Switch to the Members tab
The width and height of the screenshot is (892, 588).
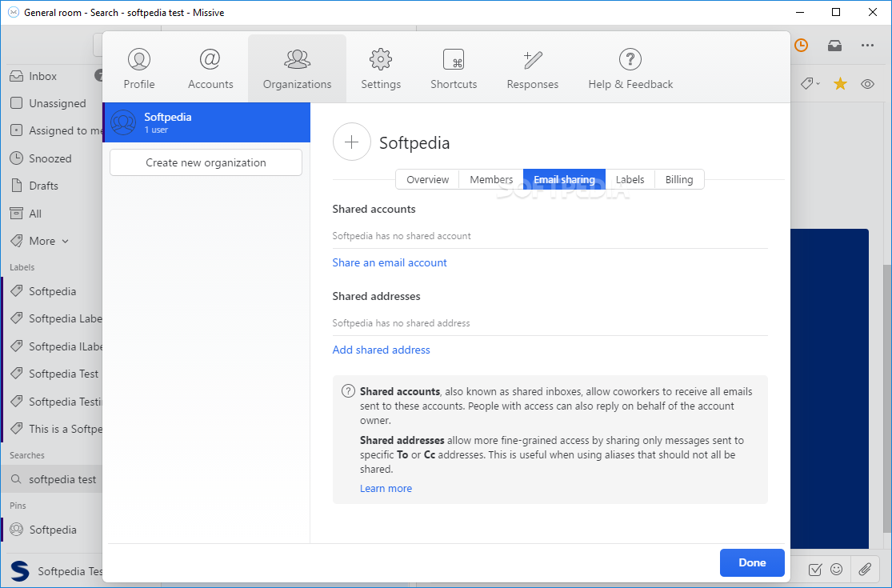click(491, 179)
